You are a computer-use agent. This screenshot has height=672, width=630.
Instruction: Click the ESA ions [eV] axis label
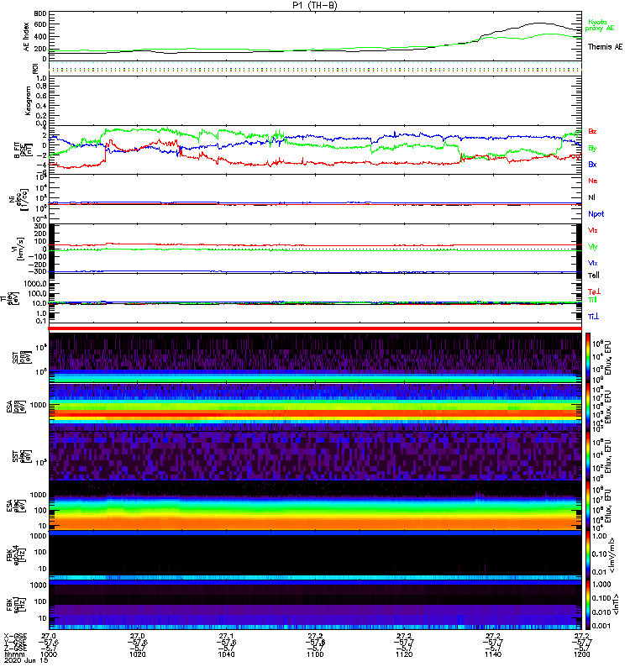[x=16, y=407]
